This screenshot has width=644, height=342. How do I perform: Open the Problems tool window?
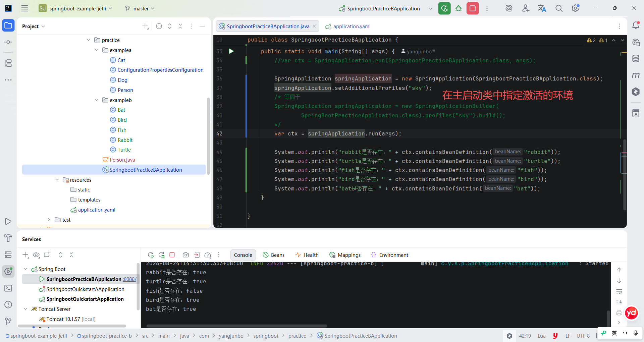click(x=8, y=305)
